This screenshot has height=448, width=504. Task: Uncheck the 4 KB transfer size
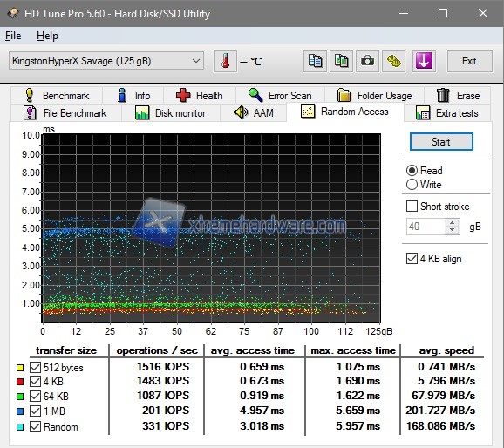click(x=35, y=382)
